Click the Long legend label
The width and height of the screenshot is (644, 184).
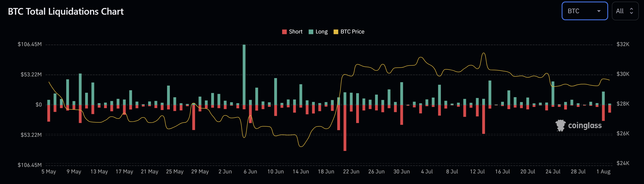(322, 32)
